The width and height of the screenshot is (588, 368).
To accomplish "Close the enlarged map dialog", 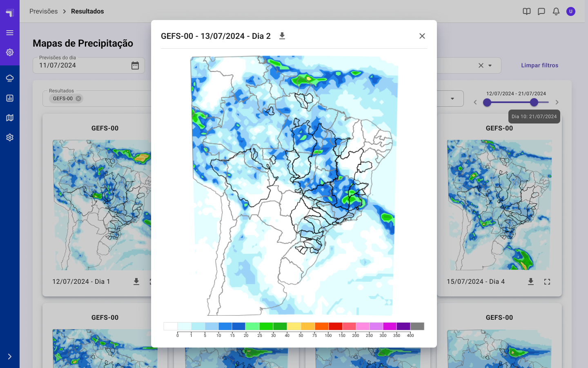I will tap(422, 36).
